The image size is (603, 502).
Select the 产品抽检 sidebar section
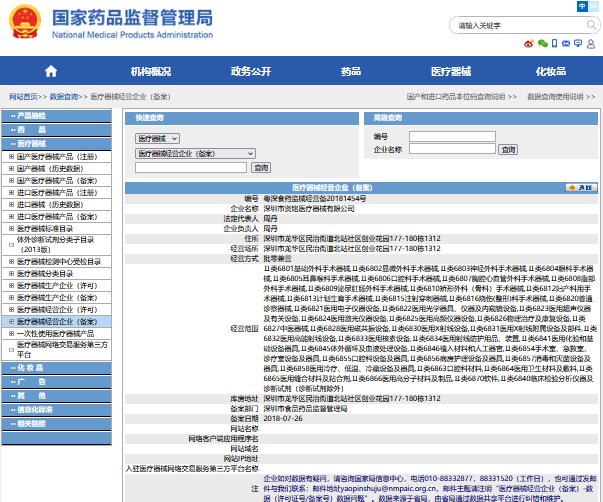point(57,115)
